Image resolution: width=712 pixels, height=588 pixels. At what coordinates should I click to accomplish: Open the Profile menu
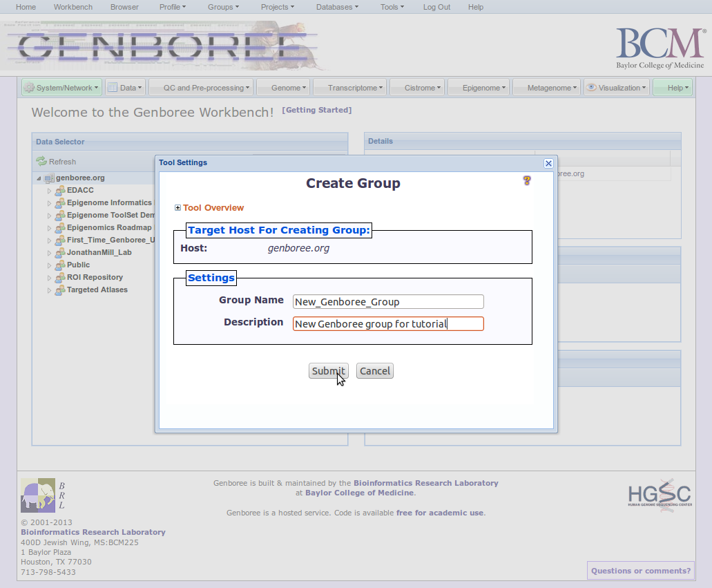click(172, 7)
